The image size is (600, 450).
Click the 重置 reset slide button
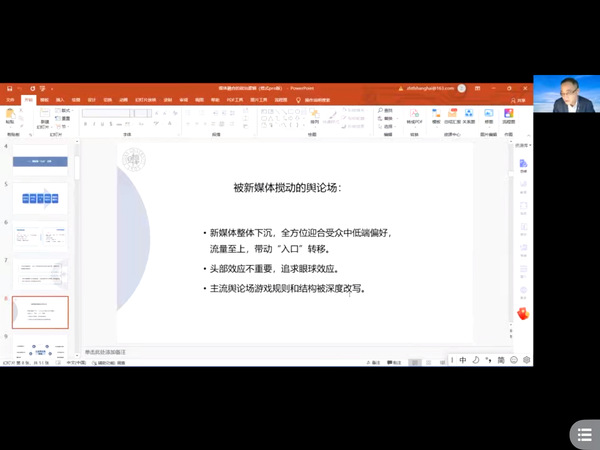tap(63, 118)
